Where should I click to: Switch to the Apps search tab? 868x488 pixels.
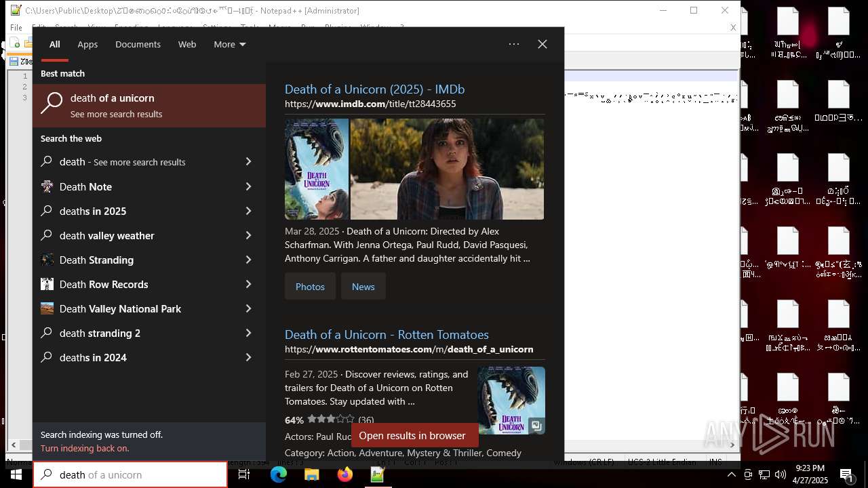(x=87, y=44)
